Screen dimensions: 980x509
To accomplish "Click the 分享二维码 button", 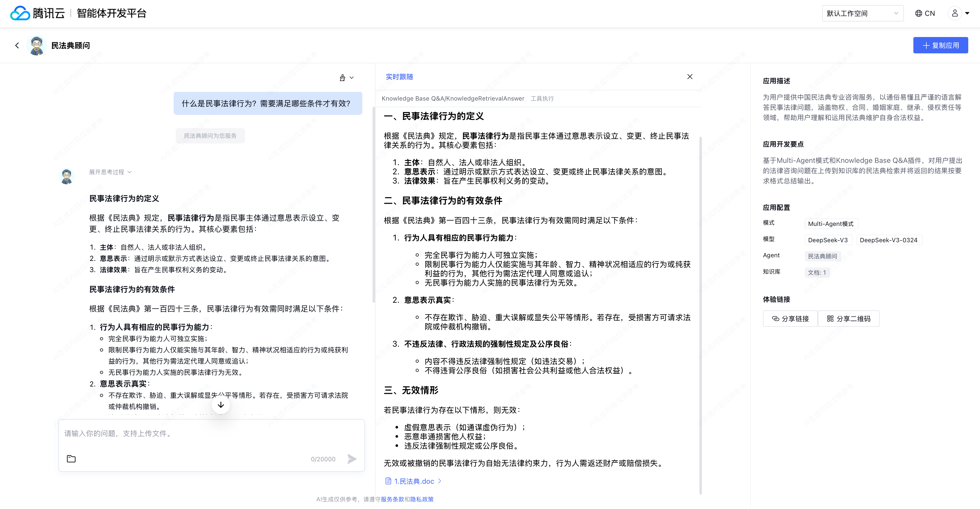I will pos(849,319).
